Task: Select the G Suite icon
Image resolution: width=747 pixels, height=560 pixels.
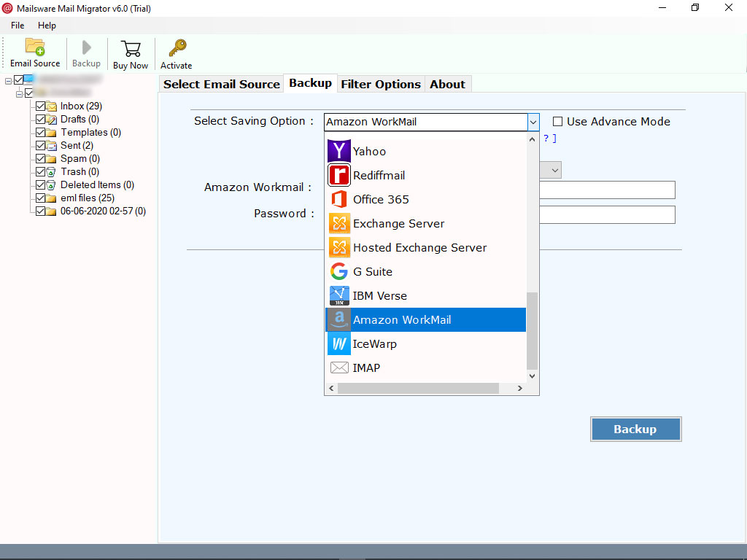Action: pyautogui.click(x=338, y=271)
